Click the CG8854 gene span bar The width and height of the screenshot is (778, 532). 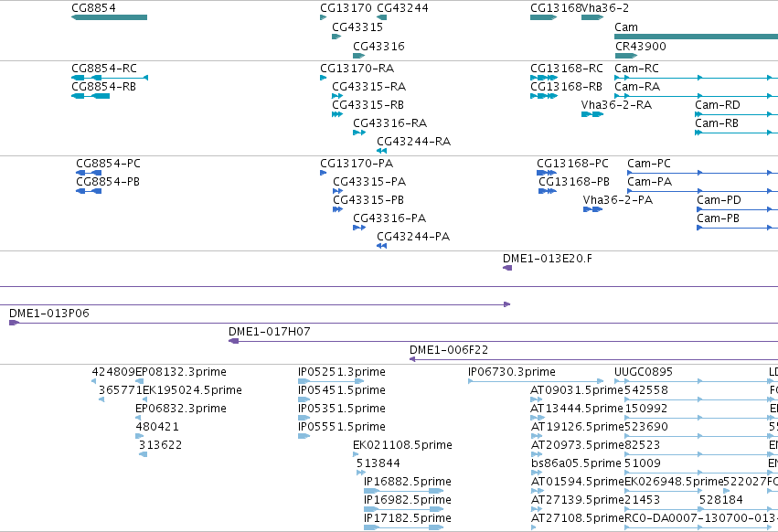[109, 17]
